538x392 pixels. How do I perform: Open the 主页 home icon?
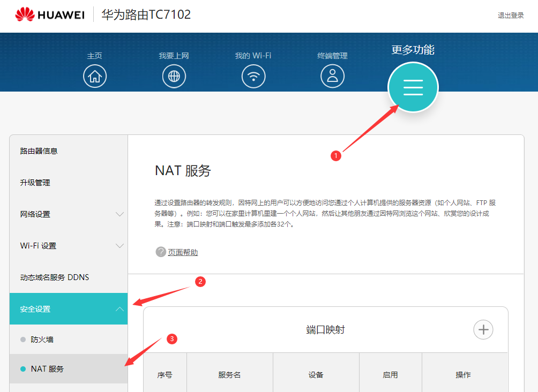[x=95, y=76]
